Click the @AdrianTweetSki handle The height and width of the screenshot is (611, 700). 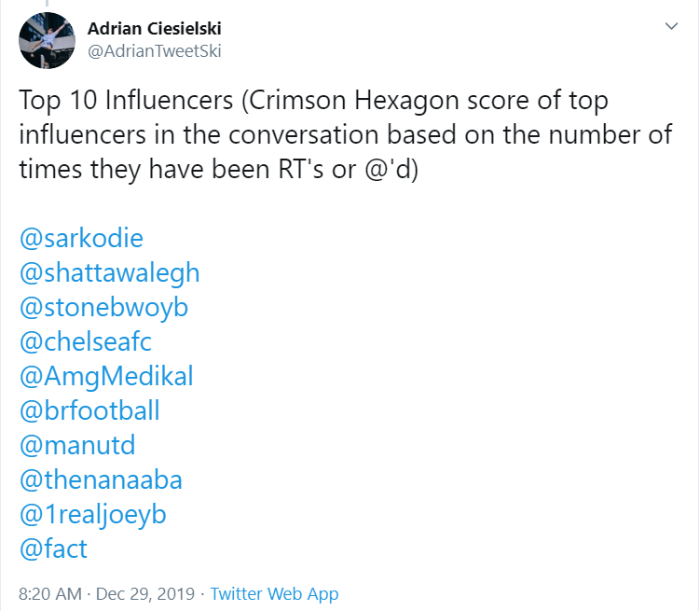coord(154,51)
